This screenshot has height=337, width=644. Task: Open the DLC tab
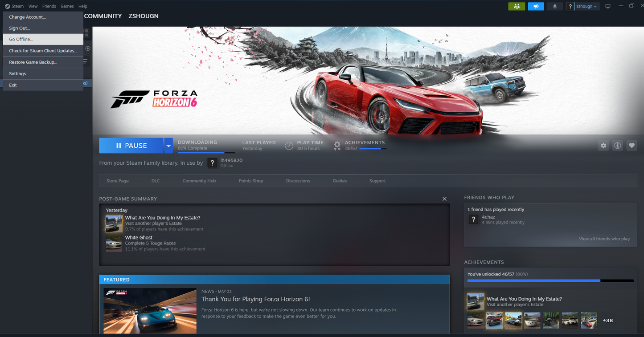[x=156, y=181]
